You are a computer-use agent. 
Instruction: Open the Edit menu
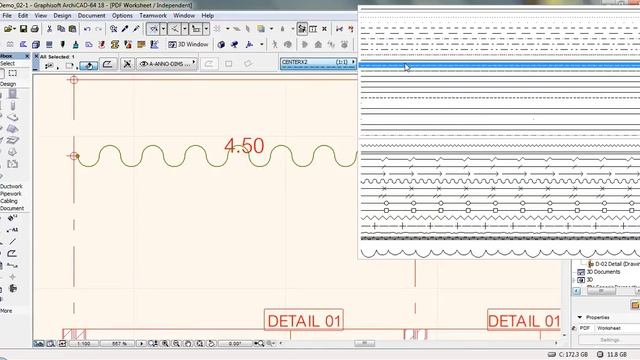(x=23, y=16)
